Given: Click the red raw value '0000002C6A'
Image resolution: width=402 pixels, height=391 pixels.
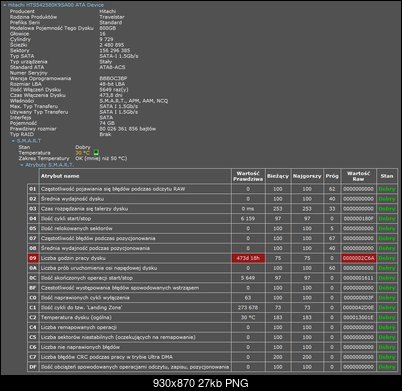Looking at the screenshot, I should pyautogui.click(x=358, y=258).
